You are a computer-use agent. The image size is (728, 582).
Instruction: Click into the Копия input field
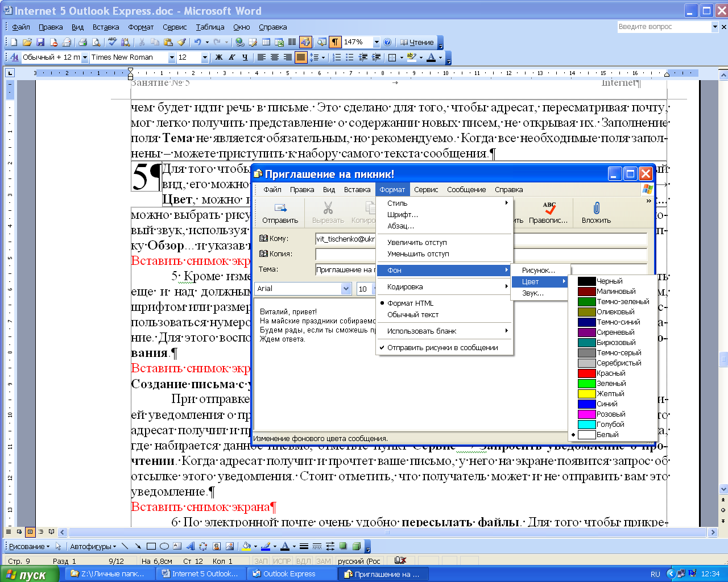coord(481,254)
